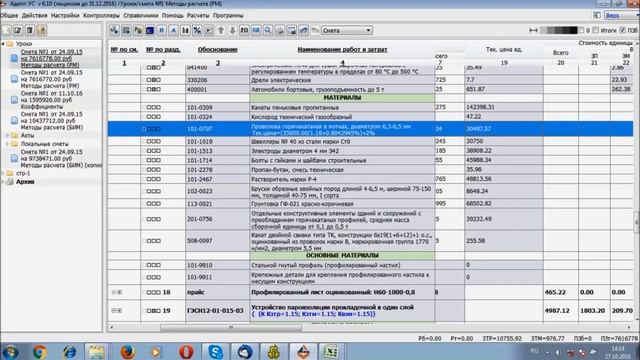
Task: Click the Обоснование column header
Action: click(x=218, y=49)
